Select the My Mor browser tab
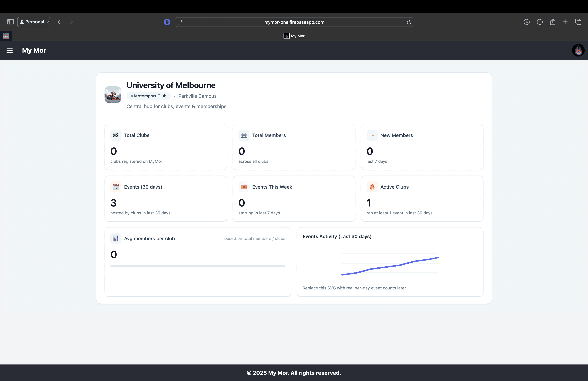This screenshot has width=588, height=381. pyautogui.click(x=294, y=36)
